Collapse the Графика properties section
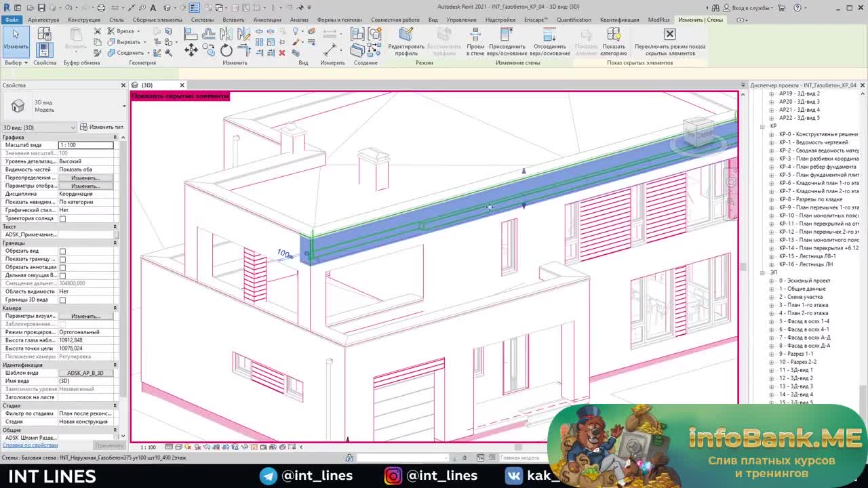 [x=115, y=138]
